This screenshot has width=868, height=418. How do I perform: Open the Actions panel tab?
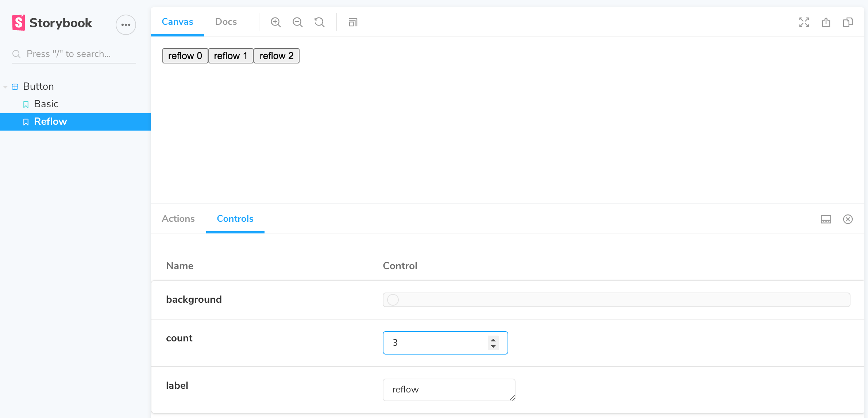[x=178, y=218]
